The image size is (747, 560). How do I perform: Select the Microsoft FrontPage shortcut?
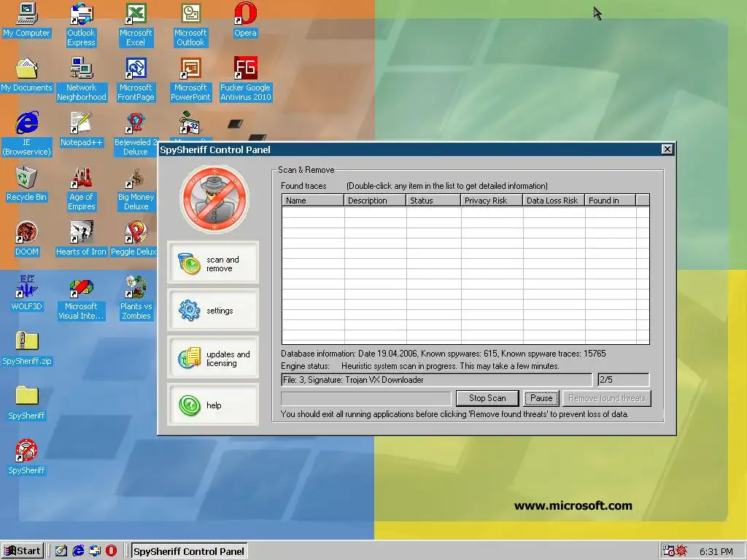tap(136, 79)
